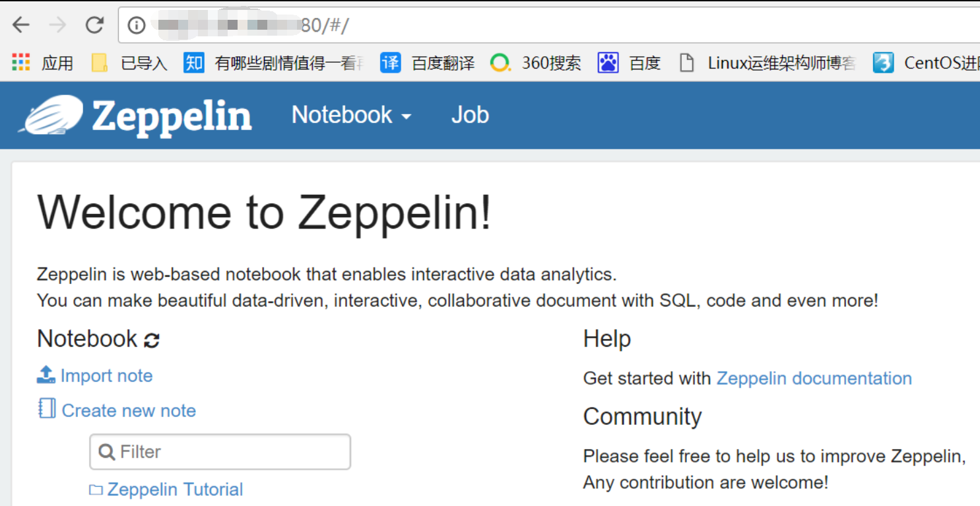The height and width of the screenshot is (506, 980).
Task: Select the Job menu item
Action: pos(469,114)
